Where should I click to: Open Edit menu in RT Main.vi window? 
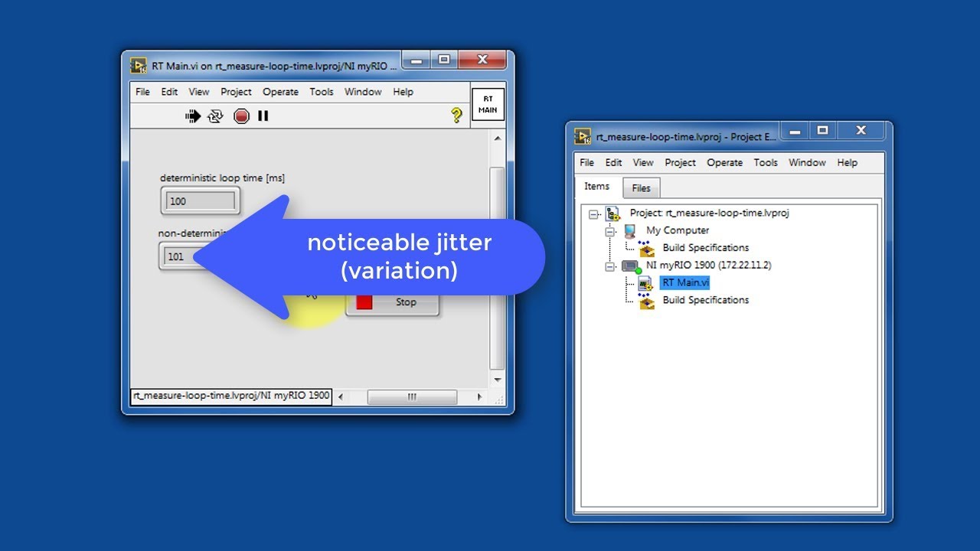pos(169,92)
